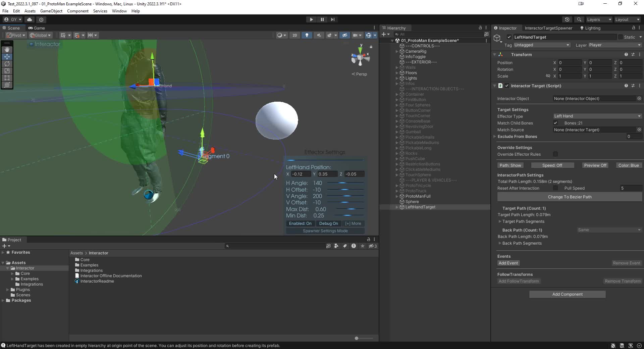Expand the ProtoManFull hierarchy item
644x349 pixels.
(x=397, y=196)
